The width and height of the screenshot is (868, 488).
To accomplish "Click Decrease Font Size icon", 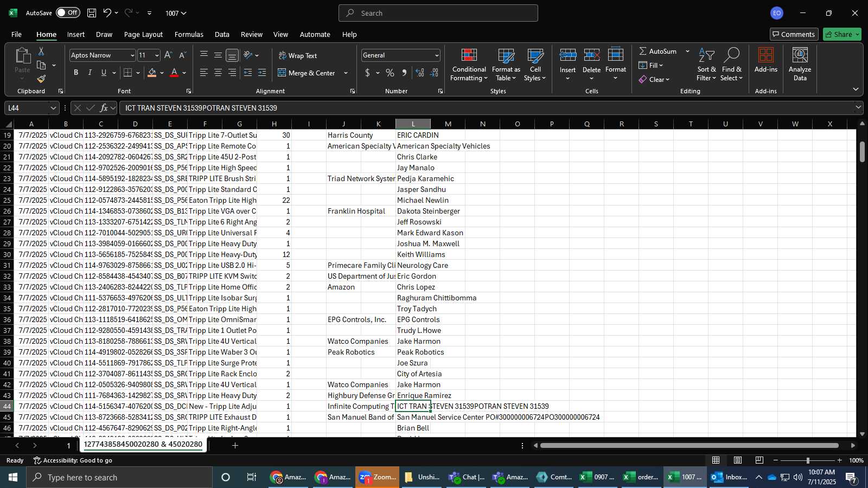I will [182, 55].
